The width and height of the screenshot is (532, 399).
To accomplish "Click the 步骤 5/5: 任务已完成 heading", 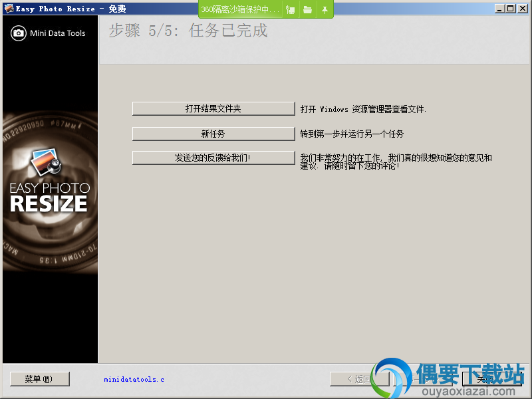I will (188, 31).
